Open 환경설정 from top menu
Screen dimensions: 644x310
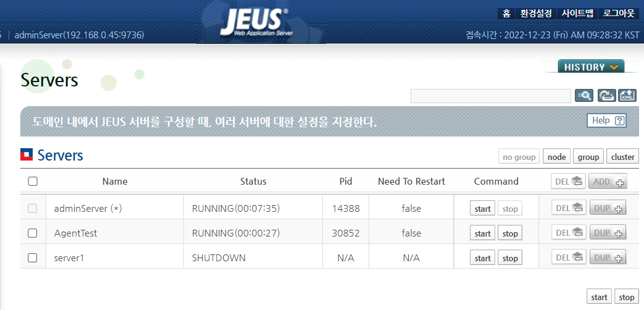coord(535,14)
